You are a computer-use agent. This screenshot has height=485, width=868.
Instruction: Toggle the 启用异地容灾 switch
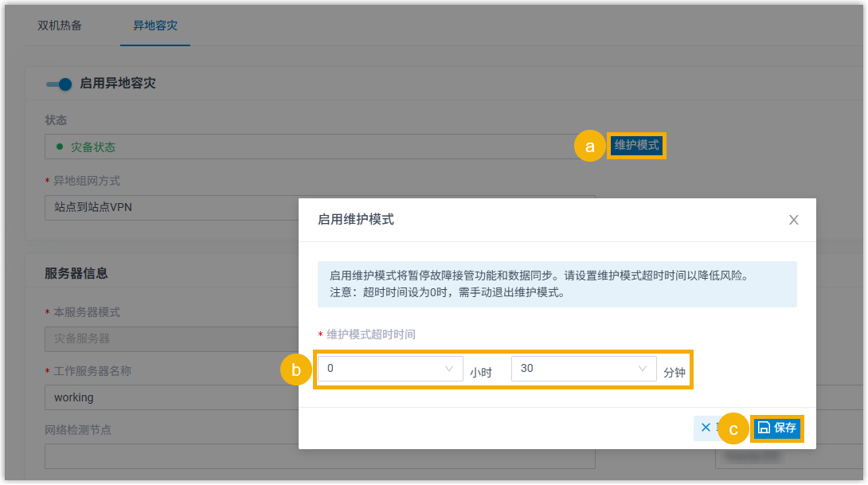[59, 84]
